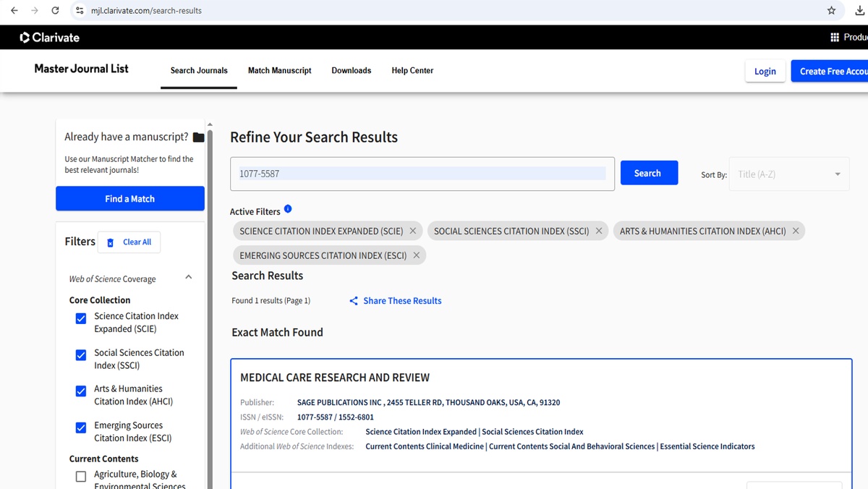868x489 pixels.
Task: Click the manuscript folder icon
Action: pyautogui.click(x=199, y=137)
